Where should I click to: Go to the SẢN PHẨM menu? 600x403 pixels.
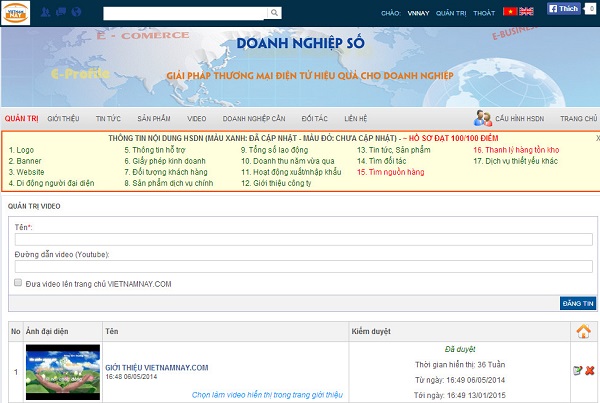coord(154,119)
